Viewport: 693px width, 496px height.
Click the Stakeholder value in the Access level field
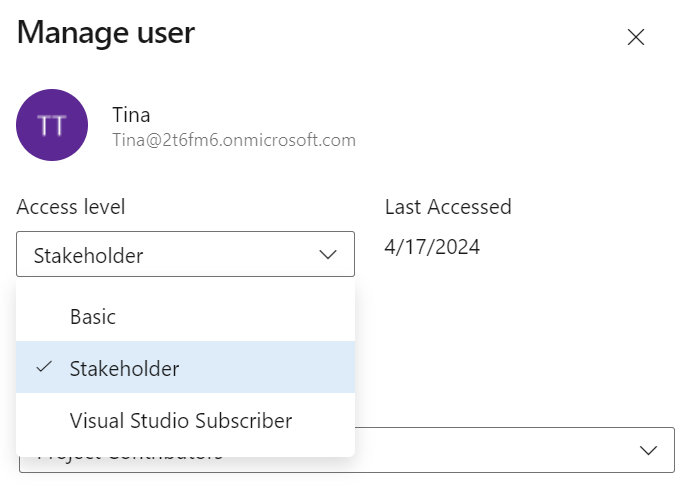tap(88, 255)
